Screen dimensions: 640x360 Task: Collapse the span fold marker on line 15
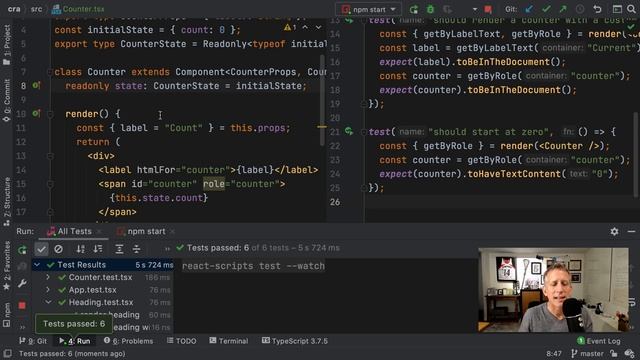[x=50, y=184]
